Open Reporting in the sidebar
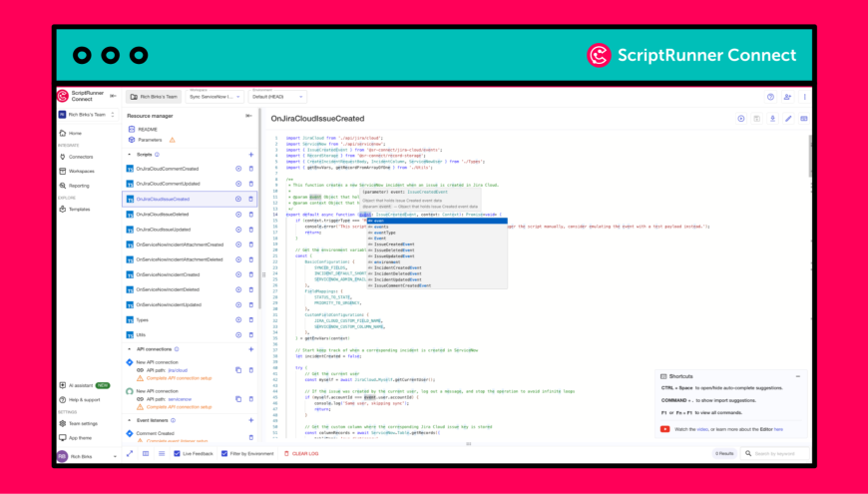This screenshot has height=494, width=868. pos(74,186)
